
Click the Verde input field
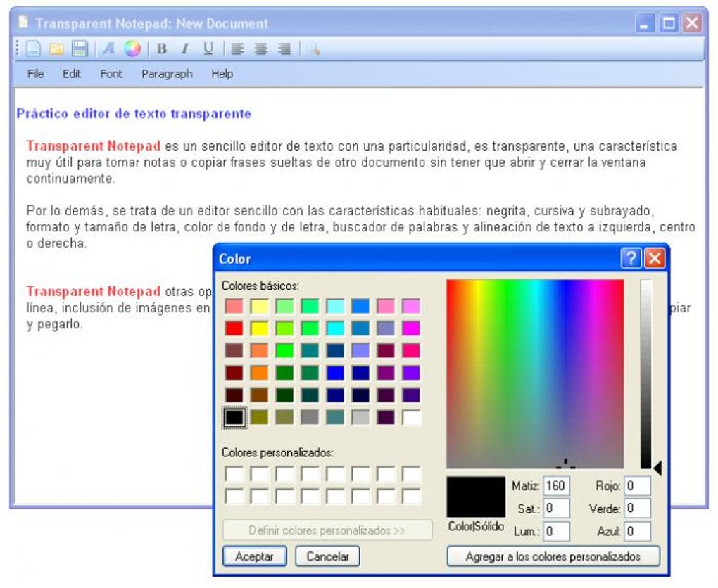(638, 509)
